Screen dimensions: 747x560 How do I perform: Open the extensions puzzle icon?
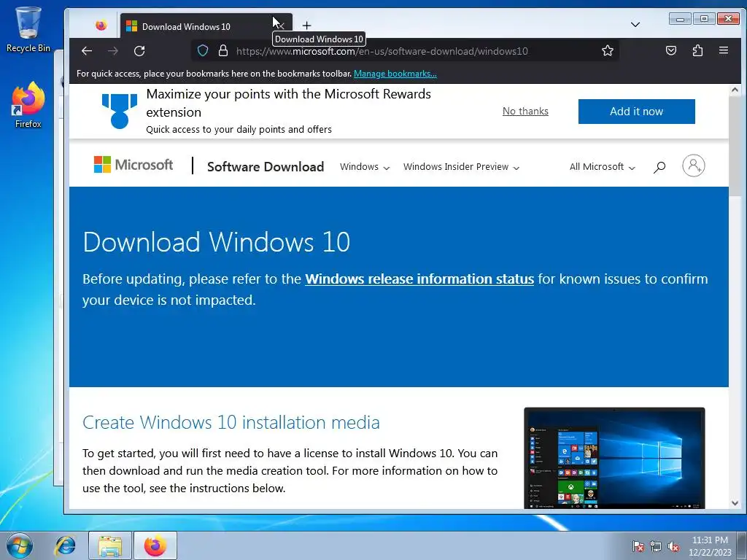697,50
